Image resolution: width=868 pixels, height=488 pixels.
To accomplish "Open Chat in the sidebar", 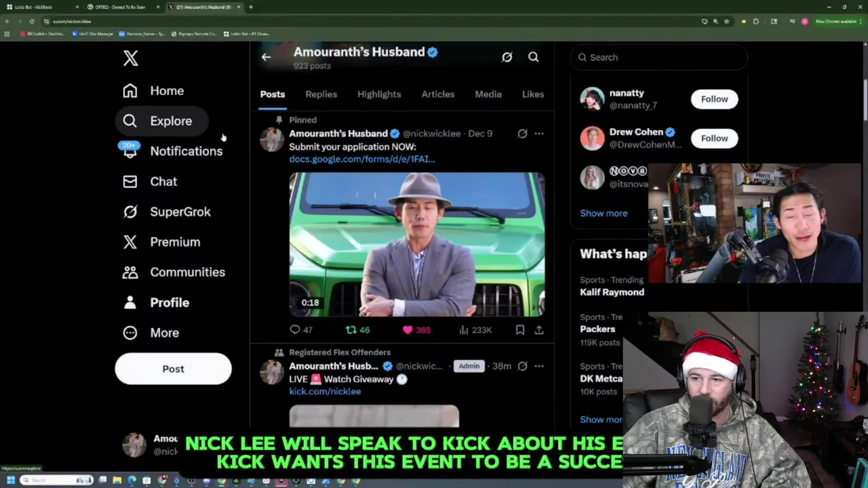I will [x=150, y=182].
